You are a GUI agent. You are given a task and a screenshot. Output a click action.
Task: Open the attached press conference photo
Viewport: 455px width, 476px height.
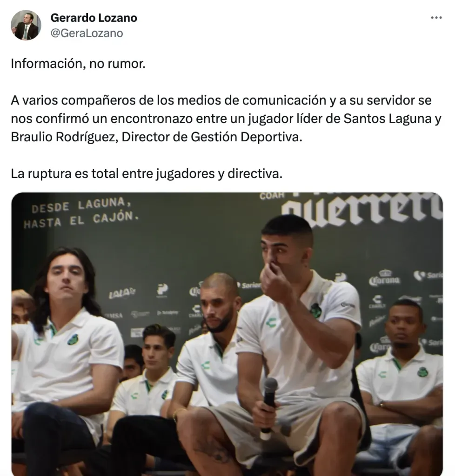tap(227, 334)
